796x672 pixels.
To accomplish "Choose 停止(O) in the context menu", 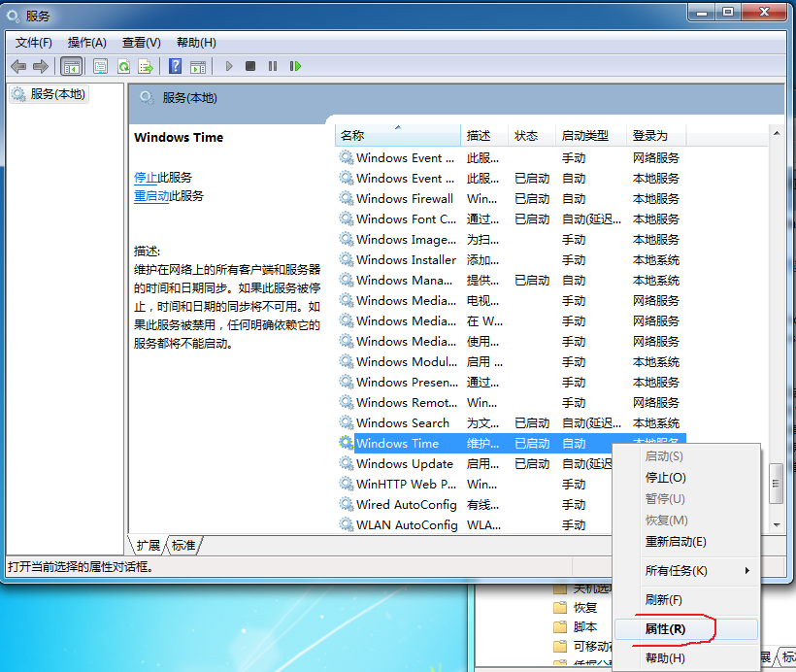I will 686,478.
